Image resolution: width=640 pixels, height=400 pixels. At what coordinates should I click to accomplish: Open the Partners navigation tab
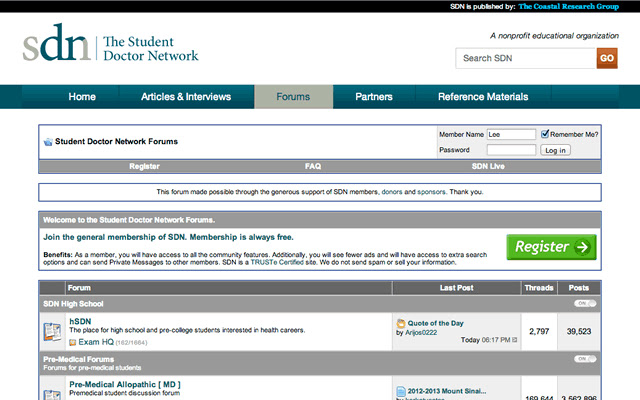tap(374, 97)
